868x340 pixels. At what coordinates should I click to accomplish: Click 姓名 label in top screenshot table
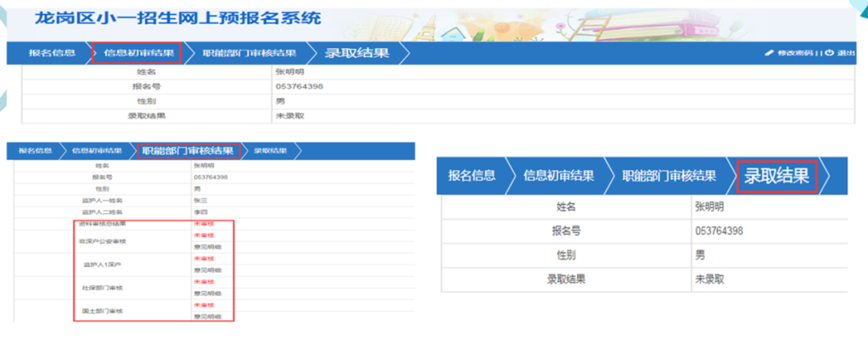click(146, 71)
